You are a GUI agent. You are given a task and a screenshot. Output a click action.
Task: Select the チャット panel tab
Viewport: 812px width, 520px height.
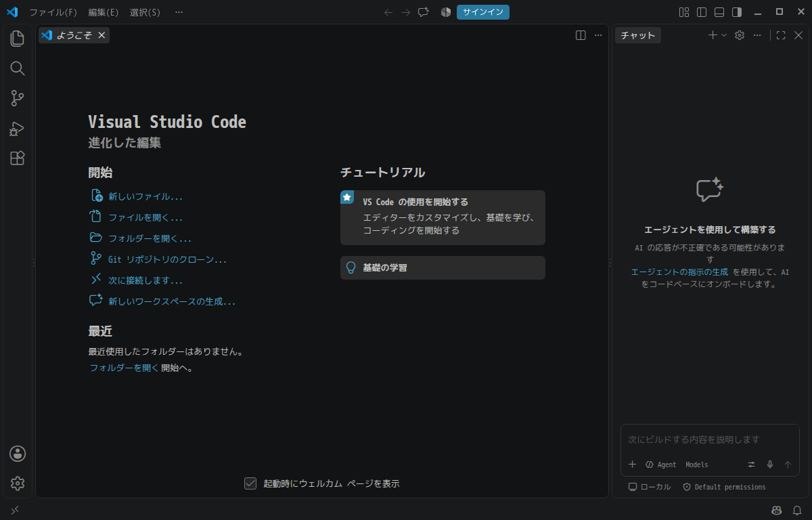[638, 35]
